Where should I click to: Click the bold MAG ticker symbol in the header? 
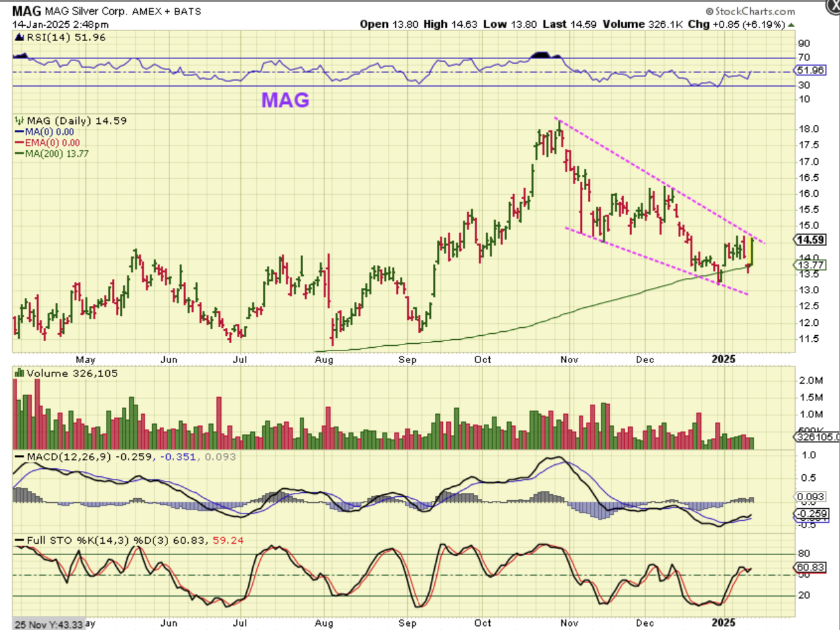(x=27, y=11)
